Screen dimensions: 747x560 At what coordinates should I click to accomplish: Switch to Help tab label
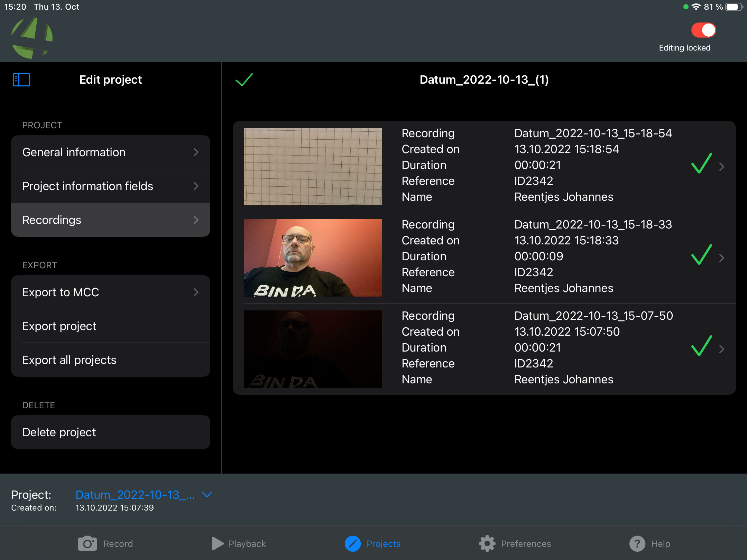pyautogui.click(x=661, y=544)
